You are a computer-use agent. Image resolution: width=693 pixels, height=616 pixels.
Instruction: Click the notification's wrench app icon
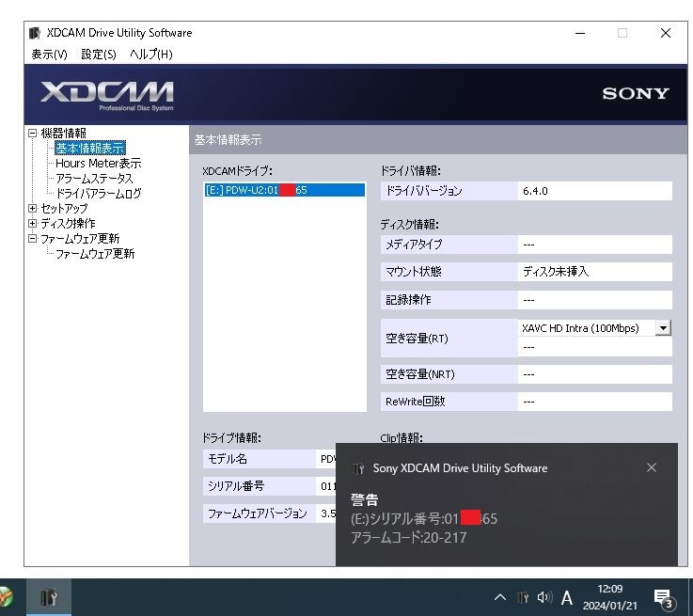[358, 468]
